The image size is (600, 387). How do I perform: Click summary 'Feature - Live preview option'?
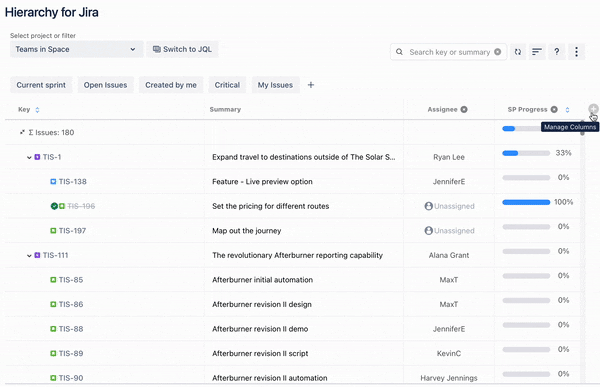tap(262, 181)
